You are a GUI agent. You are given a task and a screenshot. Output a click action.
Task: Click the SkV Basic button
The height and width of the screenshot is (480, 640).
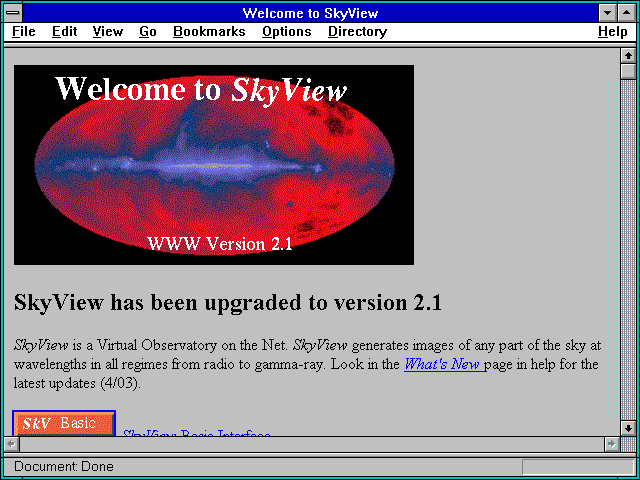(64, 423)
